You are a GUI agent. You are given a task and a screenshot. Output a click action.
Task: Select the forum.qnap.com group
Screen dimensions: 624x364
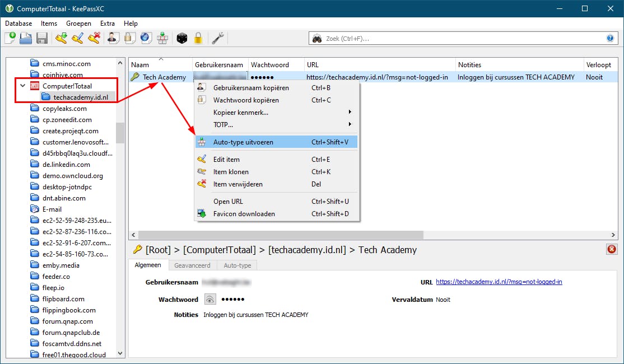click(x=68, y=321)
